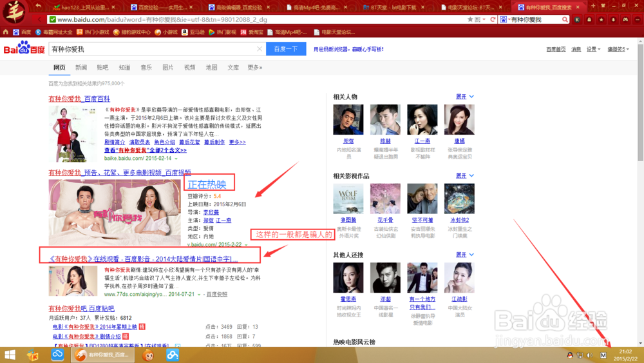Expand the 相关影视作品 展开 section
This screenshot has width=644, height=363.
click(x=464, y=175)
